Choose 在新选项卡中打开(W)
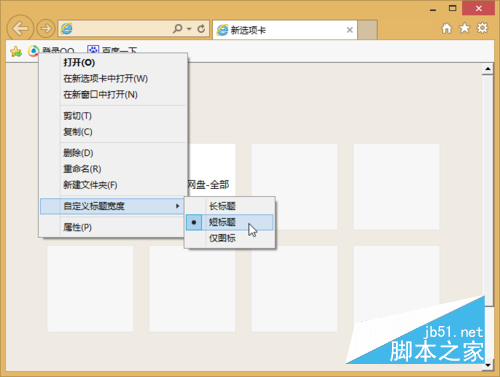Screen dimensions: 500x377 pyautogui.click(x=113, y=78)
